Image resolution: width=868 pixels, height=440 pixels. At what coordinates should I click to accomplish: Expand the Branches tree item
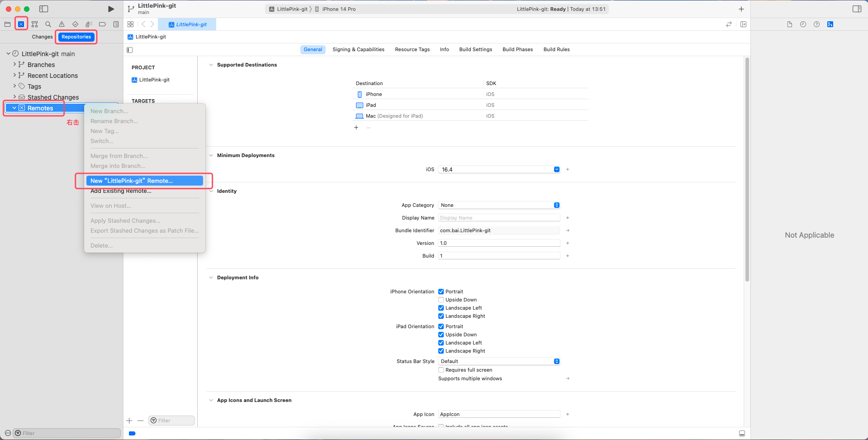coord(14,64)
